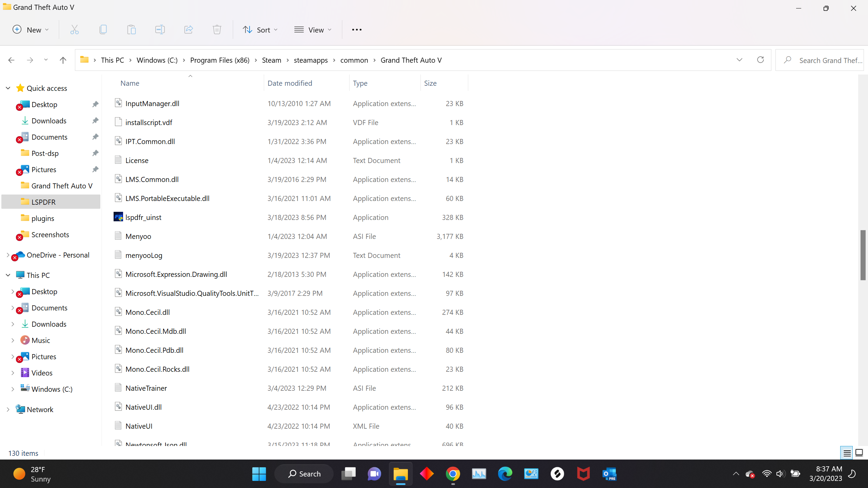This screenshot has height=488, width=868.
Task: Open the address bar history dropdown
Action: (739, 60)
